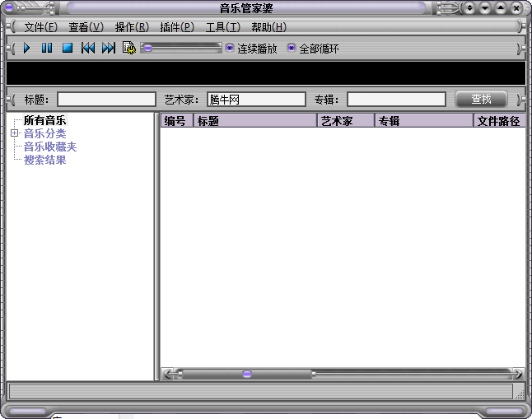This screenshot has width=532, height=419.
Task: Open 音乐收藏夹 in the tree
Action: pyautogui.click(x=50, y=147)
